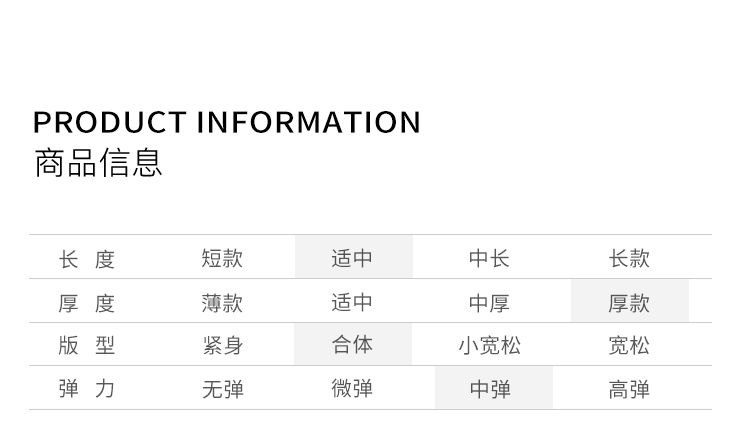
Task: Pick 长款 in the length row
Action: [629, 258]
